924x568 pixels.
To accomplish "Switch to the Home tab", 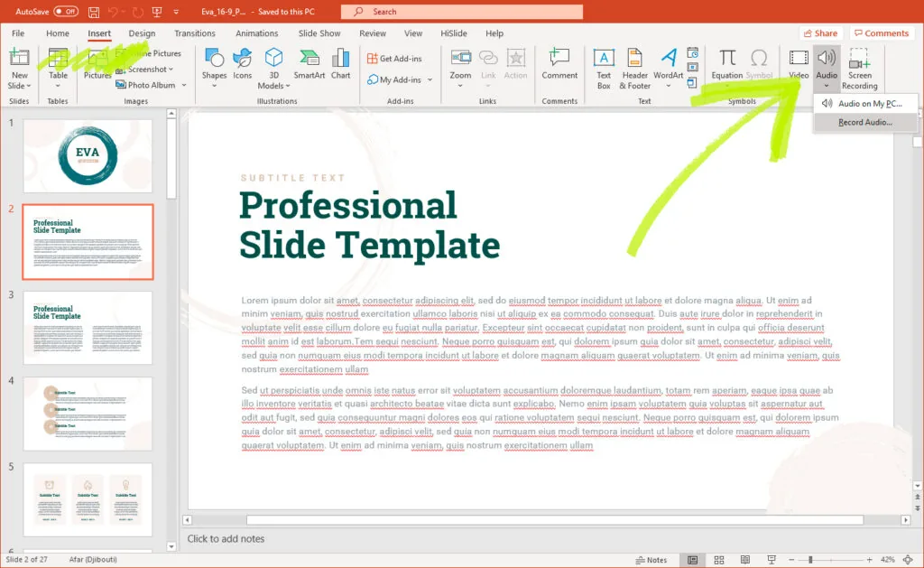I will (58, 33).
